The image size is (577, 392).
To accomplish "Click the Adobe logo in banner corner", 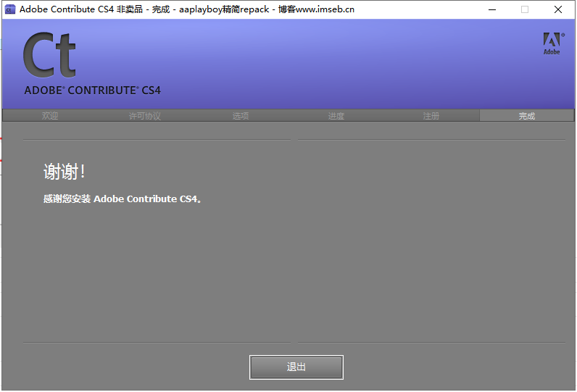I will coord(552,43).
